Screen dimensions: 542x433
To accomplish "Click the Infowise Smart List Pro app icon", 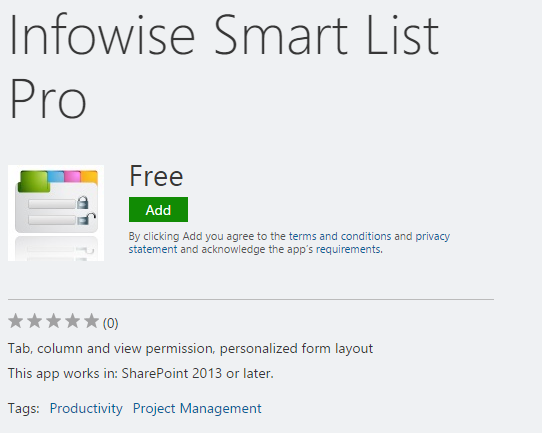I will [x=56, y=213].
